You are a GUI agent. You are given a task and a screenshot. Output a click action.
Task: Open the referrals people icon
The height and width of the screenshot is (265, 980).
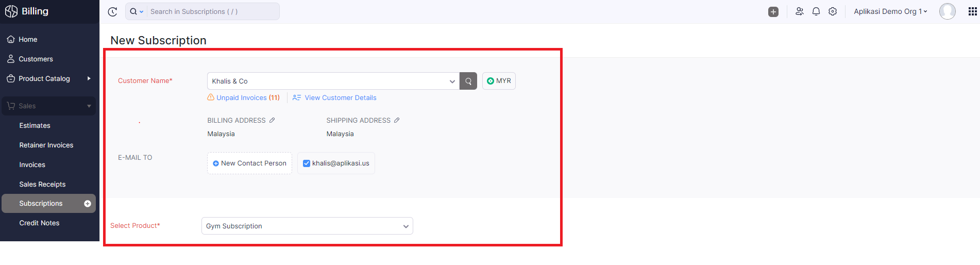coord(800,11)
